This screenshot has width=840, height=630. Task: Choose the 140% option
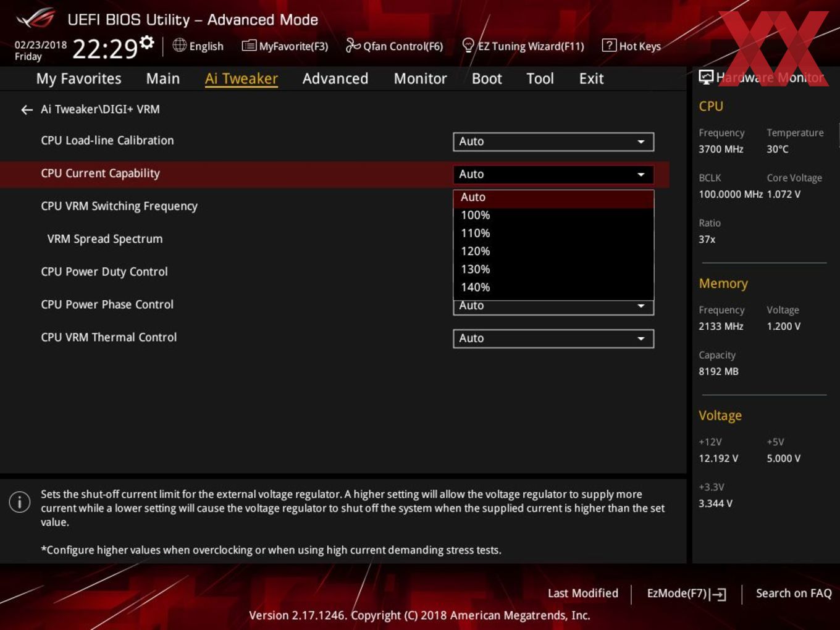point(553,287)
